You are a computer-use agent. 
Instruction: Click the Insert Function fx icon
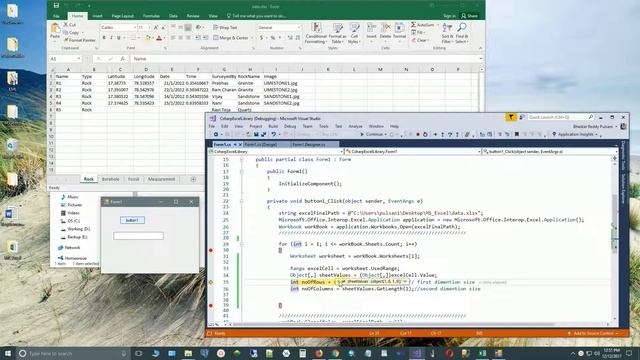click(122, 59)
